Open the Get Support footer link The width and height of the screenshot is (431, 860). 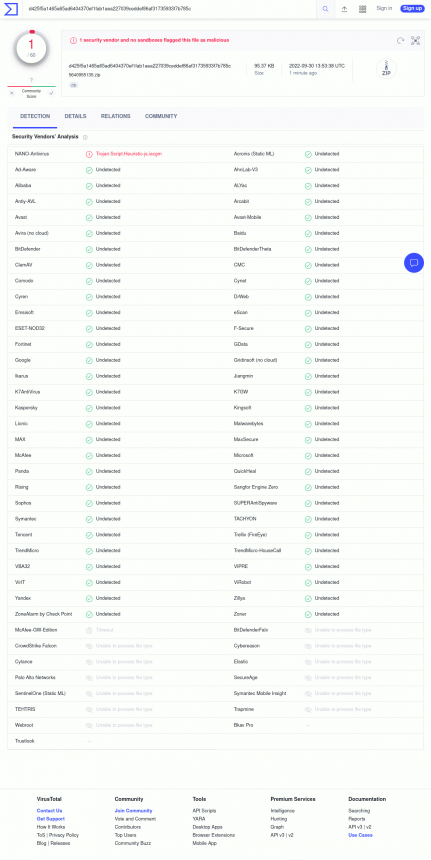[50, 819]
